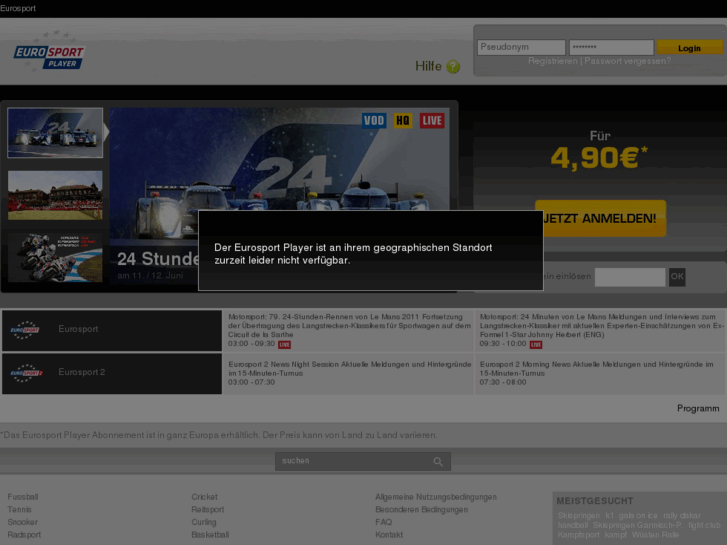Open the Curling footer link
Image resolution: width=727 pixels, height=545 pixels.
[x=204, y=522]
